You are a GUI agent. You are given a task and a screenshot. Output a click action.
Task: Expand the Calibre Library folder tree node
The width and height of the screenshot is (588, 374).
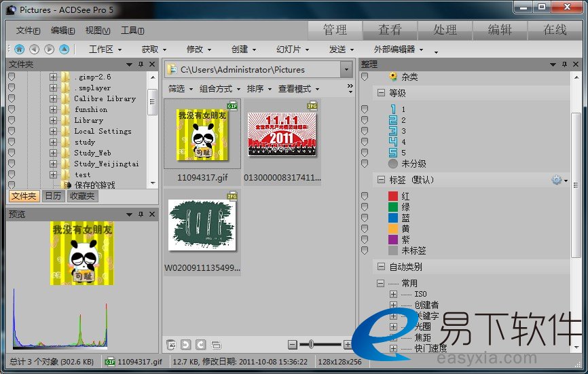coord(53,98)
